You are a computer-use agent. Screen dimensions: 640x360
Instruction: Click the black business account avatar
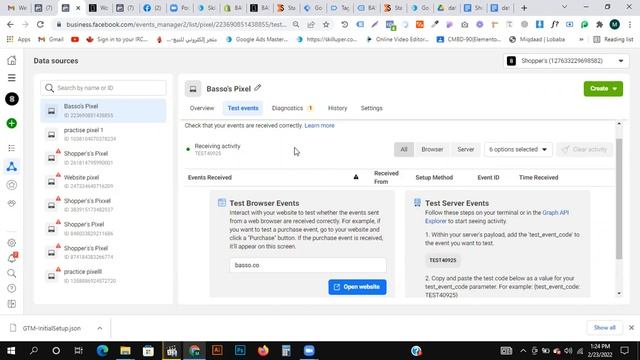(12, 99)
